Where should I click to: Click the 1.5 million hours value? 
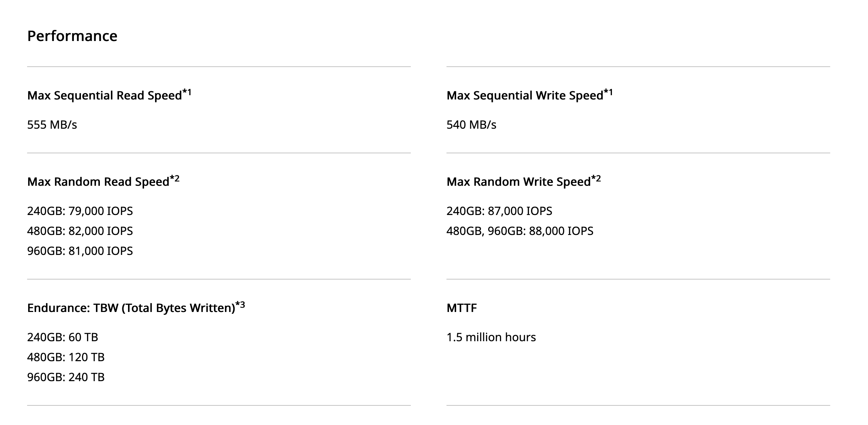pos(491,337)
